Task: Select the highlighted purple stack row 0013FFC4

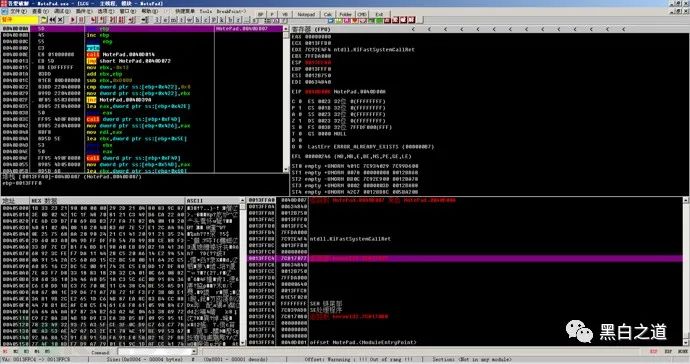Action: [465, 258]
